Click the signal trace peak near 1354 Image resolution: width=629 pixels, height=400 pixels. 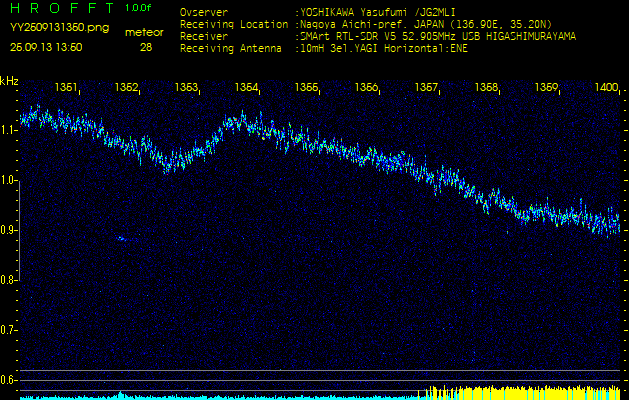238,120
